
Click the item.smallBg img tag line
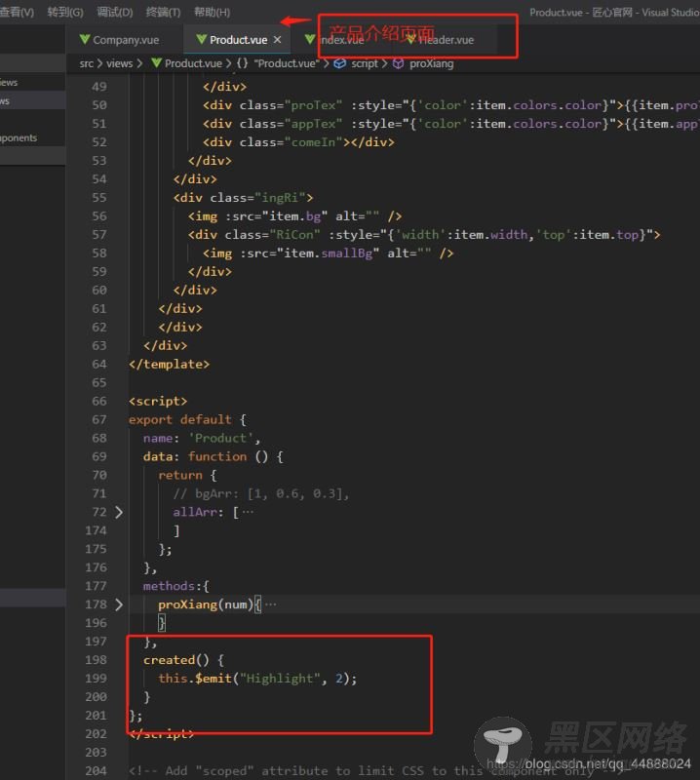328,253
